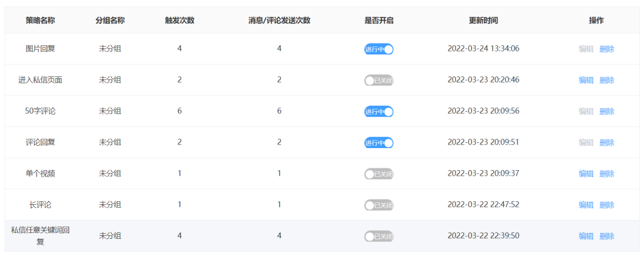Disable the 50字评论 strategy switch
The width and height of the screenshot is (644, 255).
(379, 112)
